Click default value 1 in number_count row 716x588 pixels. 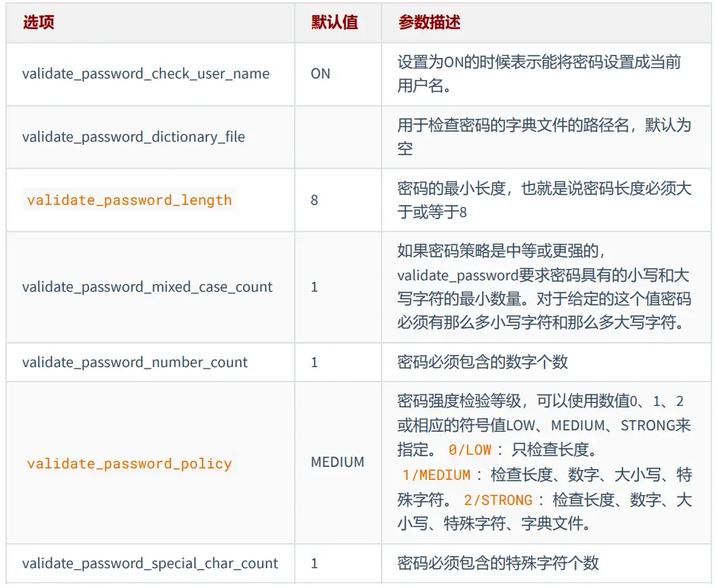point(314,362)
